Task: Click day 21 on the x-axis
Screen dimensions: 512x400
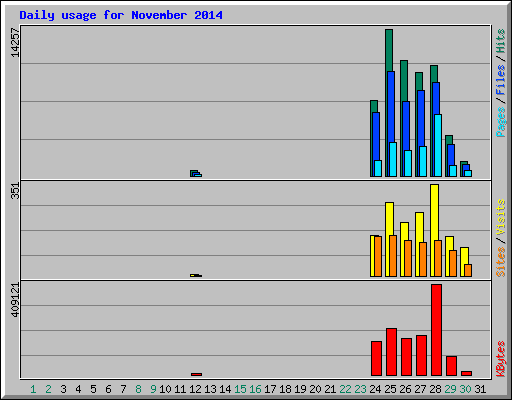Action: tap(330, 389)
